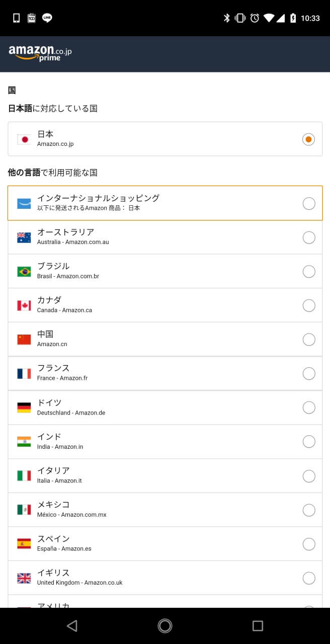Tap the Brazil flag icon

pos(24,272)
